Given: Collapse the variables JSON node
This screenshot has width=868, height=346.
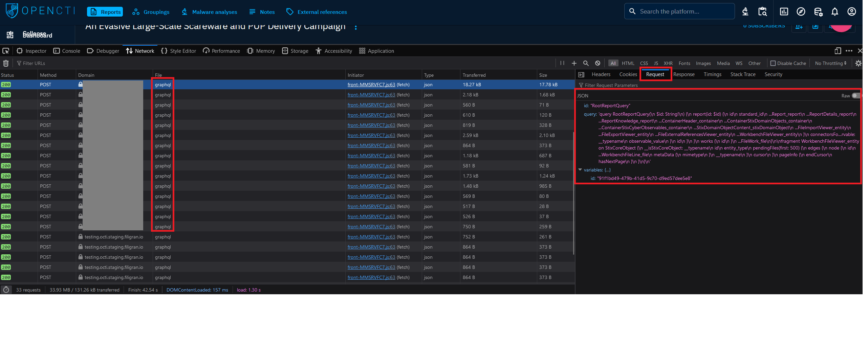Looking at the screenshot, I should tap(580, 170).
